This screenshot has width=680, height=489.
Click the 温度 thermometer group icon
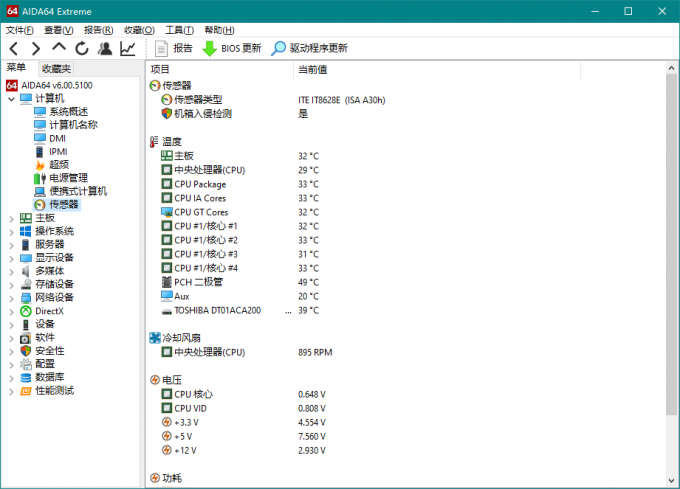[154, 142]
